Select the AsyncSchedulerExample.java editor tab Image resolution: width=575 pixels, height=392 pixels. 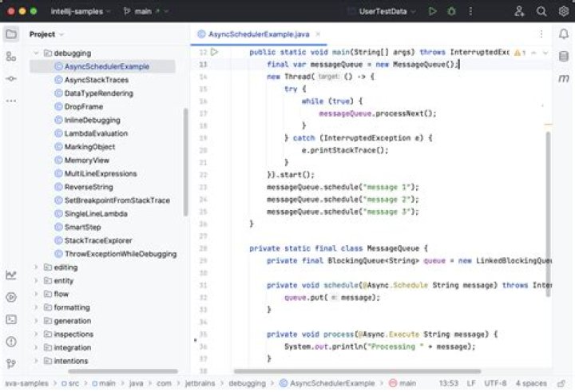click(259, 34)
